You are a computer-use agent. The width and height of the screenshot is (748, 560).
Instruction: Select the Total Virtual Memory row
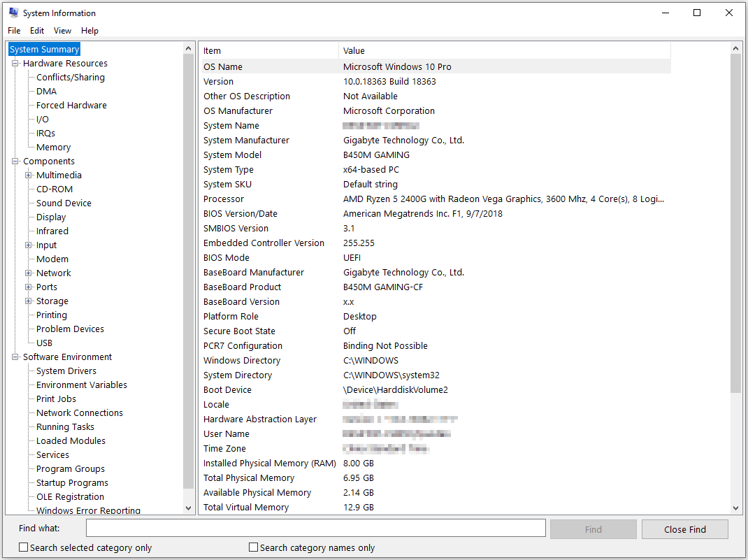point(435,507)
